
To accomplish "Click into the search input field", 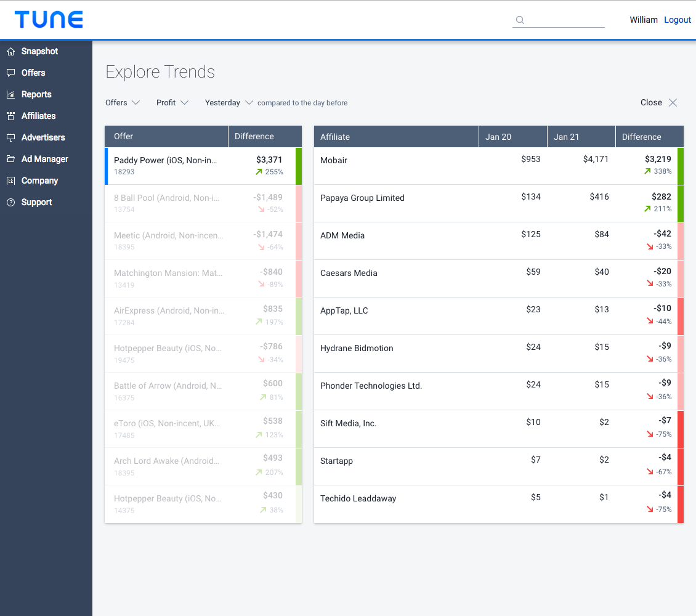I will 559,20.
